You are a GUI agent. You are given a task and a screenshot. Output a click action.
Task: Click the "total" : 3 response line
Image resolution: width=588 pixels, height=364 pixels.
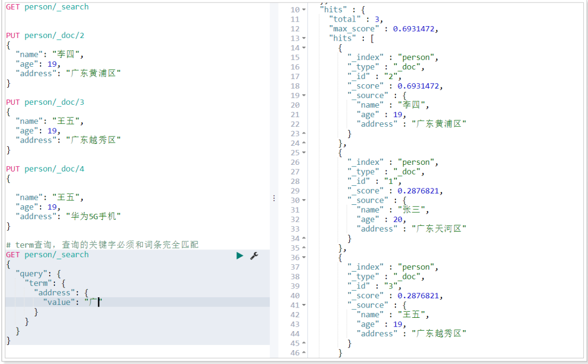[356, 19]
